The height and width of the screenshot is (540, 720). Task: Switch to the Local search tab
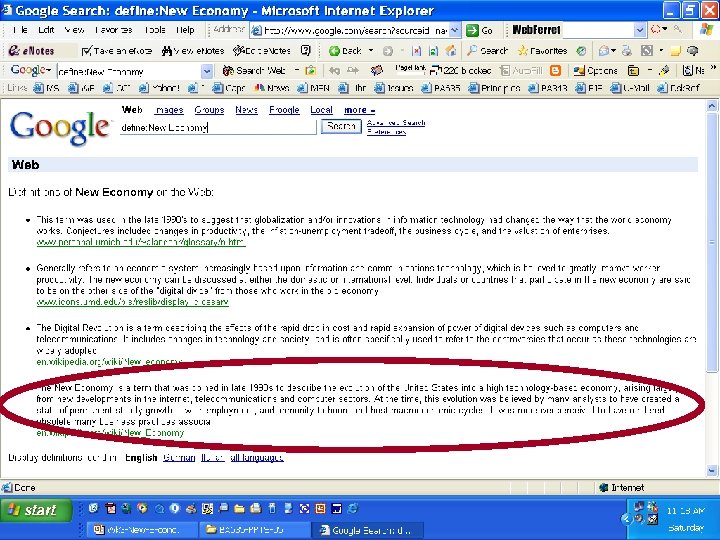coord(321,110)
